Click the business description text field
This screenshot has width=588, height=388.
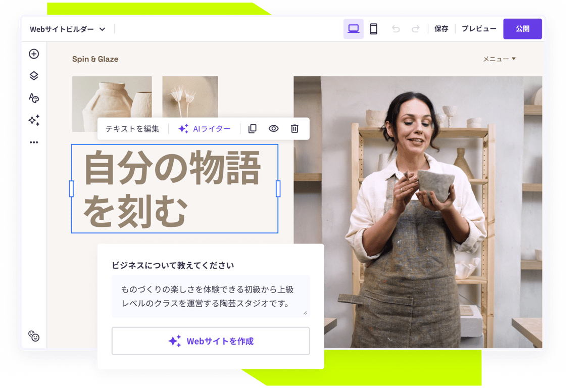[x=211, y=296]
